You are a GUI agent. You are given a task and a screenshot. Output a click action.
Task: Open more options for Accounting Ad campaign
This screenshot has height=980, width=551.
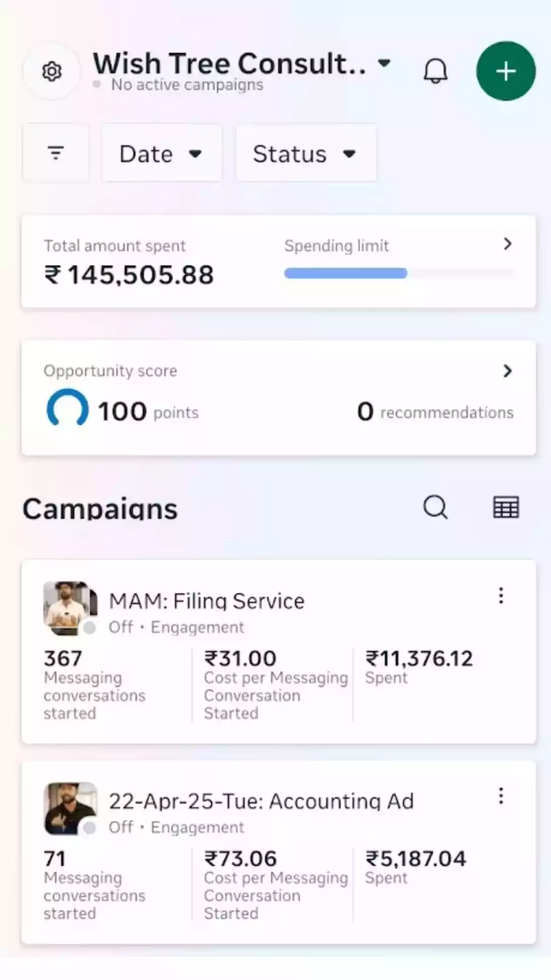pos(501,796)
